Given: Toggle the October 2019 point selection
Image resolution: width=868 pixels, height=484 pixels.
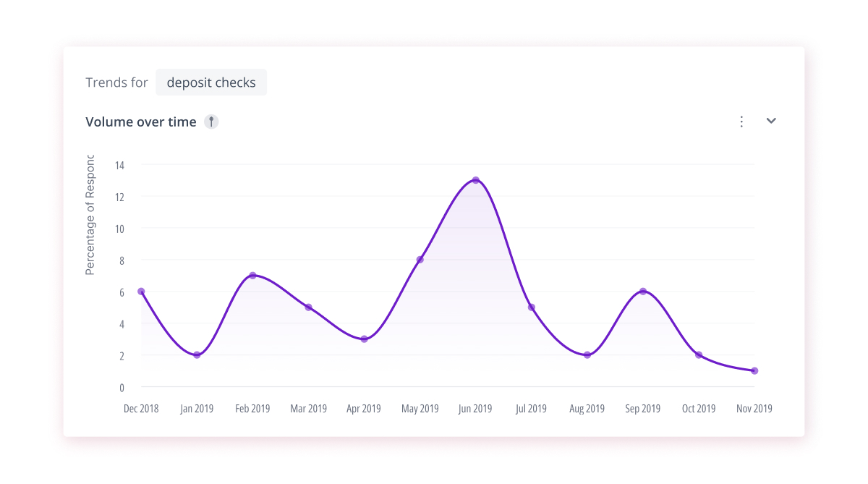Looking at the screenshot, I should pyautogui.click(x=698, y=354).
